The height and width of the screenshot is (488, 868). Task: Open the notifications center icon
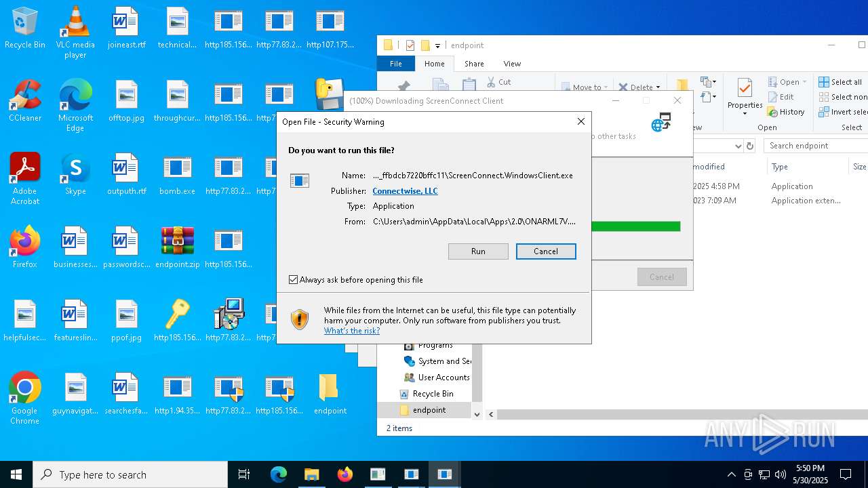pos(846,474)
